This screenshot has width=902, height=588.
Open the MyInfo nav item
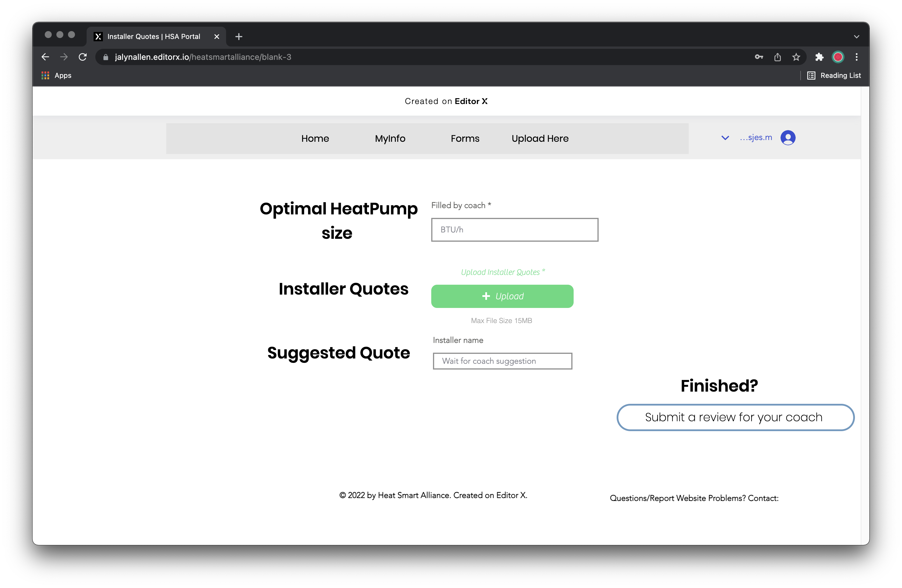tap(390, 139)
